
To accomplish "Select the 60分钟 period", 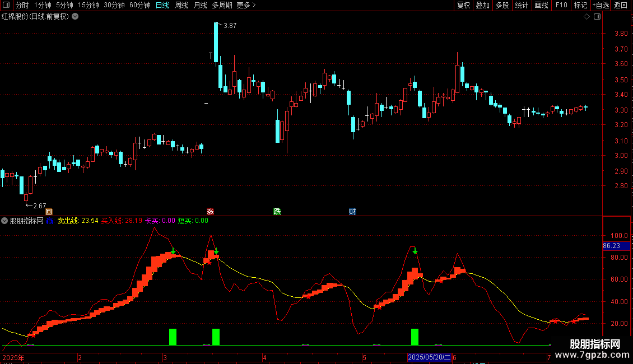I will click(139, 5).
